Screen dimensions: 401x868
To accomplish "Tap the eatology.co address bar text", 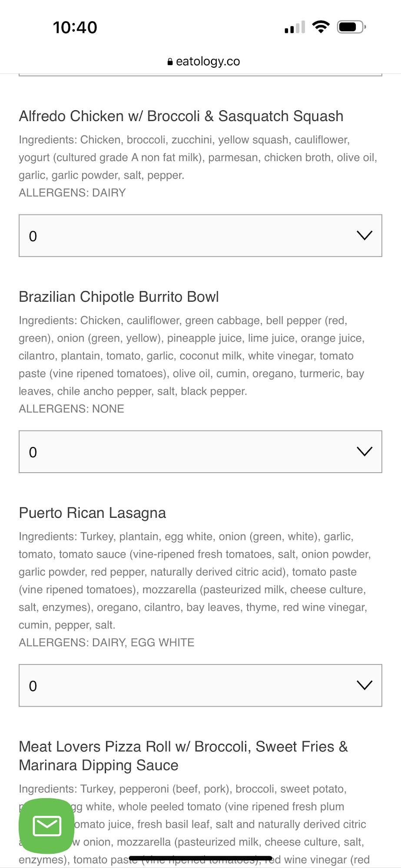I will 208,62.
